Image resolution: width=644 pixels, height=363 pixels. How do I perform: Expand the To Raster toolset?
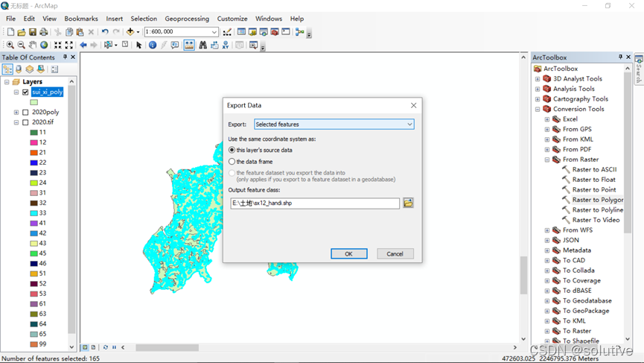pyautogui.click(x=547, y=331)
